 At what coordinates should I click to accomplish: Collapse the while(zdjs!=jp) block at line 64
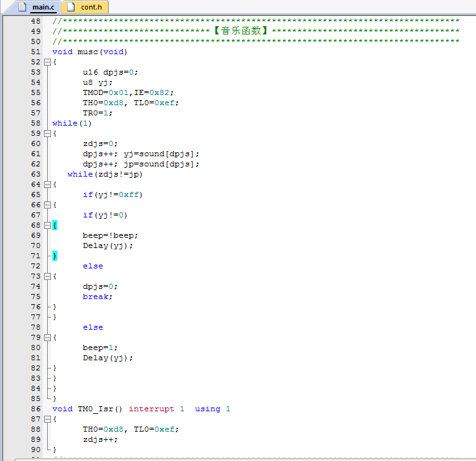[47, 184]
